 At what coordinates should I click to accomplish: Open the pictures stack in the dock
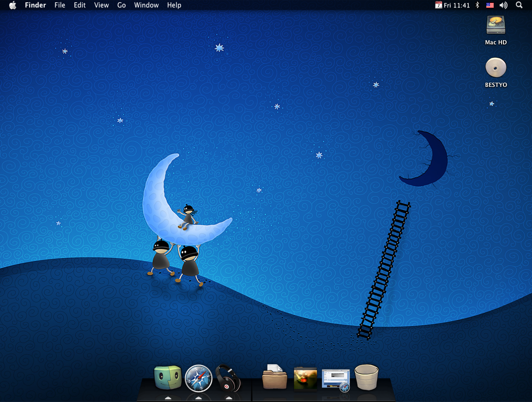[x=305, y=379]
